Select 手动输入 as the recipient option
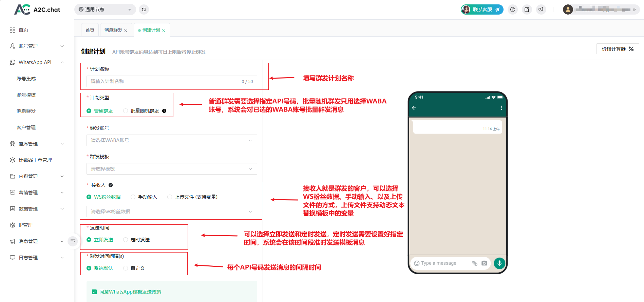This screenshot has width=644, height=302. (133, 197)
